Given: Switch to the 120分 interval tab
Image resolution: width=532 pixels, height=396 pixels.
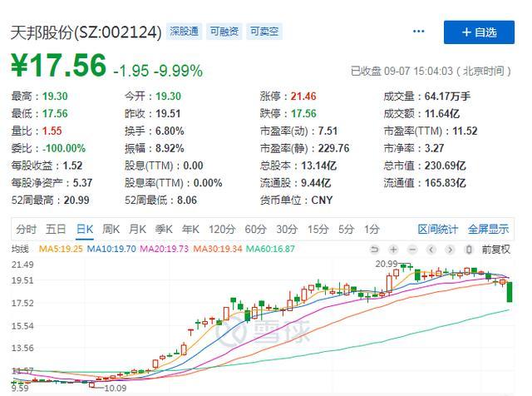Looking at the screenshot, I should pyautogui.click(x=222, y=230).
